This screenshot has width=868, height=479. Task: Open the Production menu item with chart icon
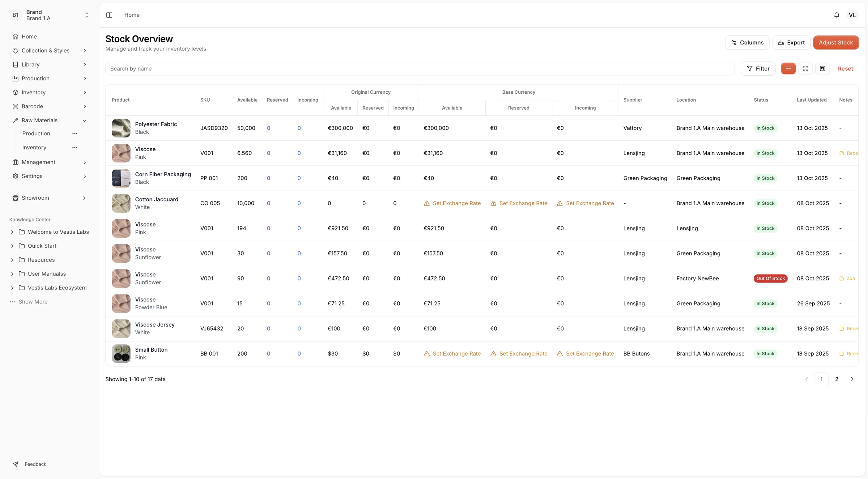point(50,79)
